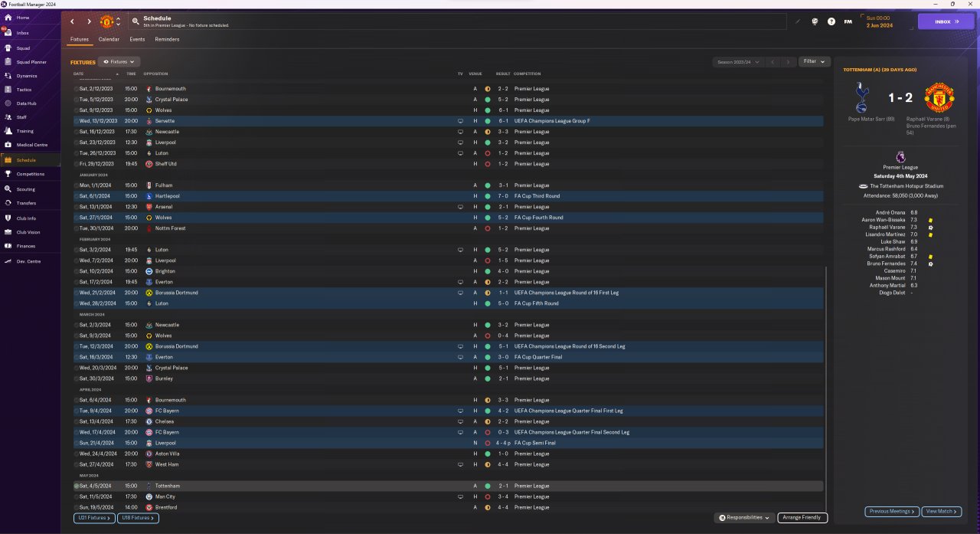Go back with the left arrow
Image resolution: width=980 pixels, height=534 pixels.
(73, 21)
